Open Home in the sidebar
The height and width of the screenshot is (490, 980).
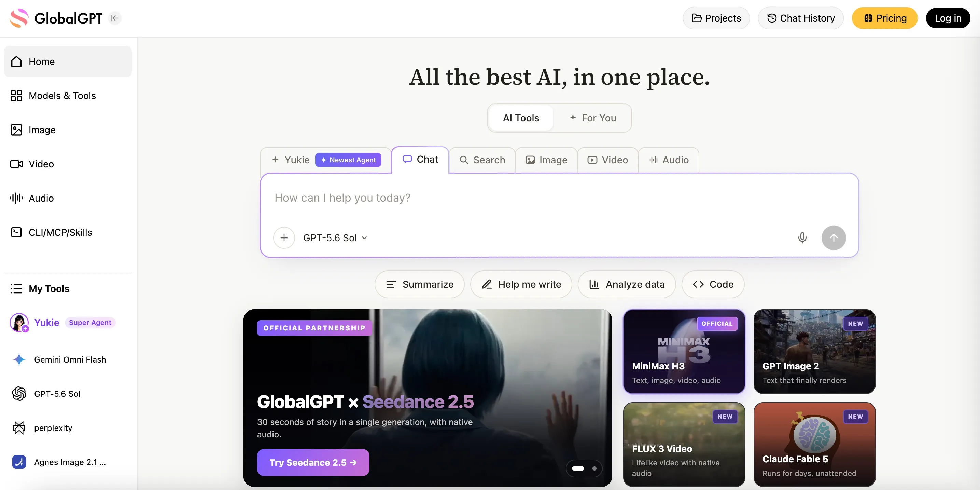point(68,61)
